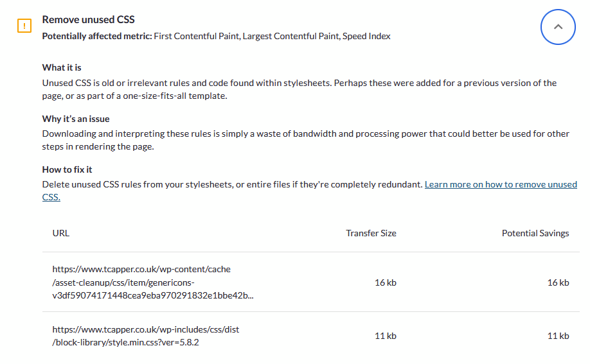The height and width of the screenshot is (364, 590).
Task: Open the Learn more on removing unused CSS link
Action: (501, 185)
